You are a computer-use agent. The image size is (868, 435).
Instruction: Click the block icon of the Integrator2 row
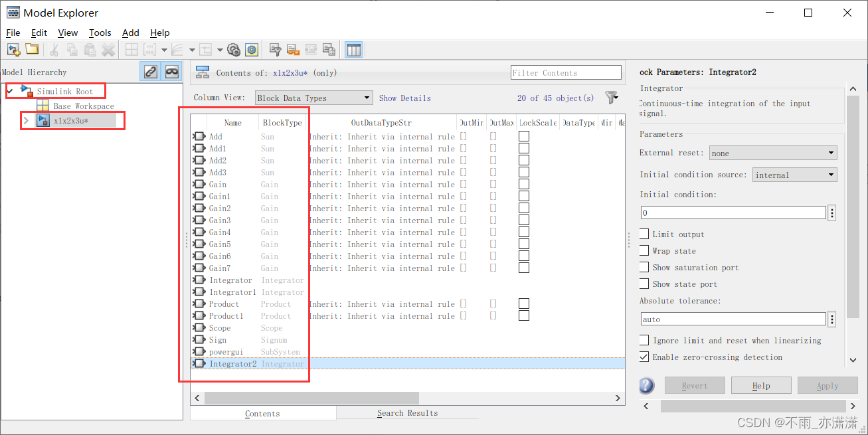[x=199, y=363]
